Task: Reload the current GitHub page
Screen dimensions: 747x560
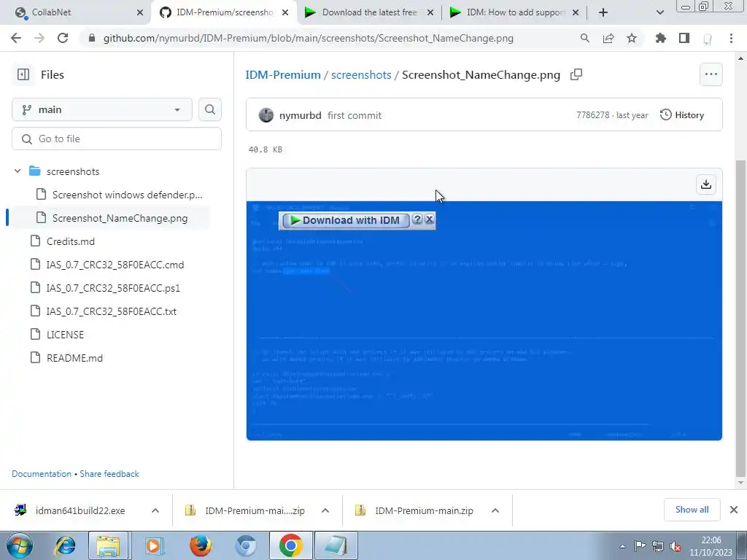Action: [x=63, y=38]
